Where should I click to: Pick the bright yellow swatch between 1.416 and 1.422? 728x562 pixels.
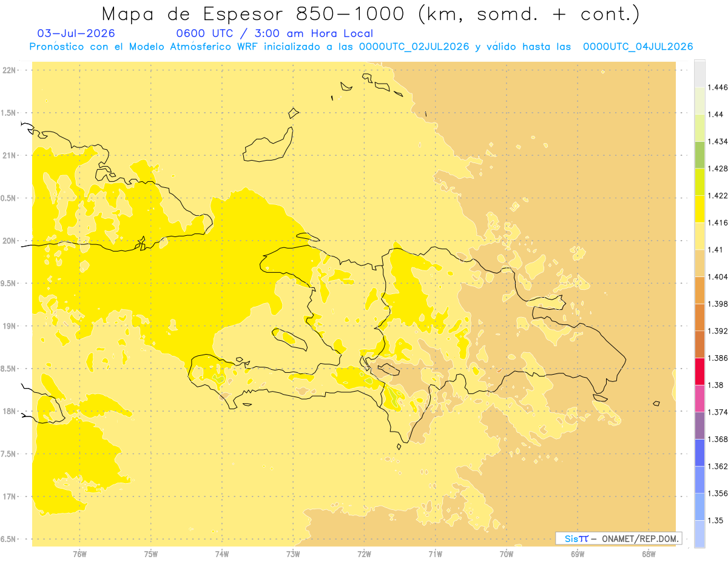(699, 209)
